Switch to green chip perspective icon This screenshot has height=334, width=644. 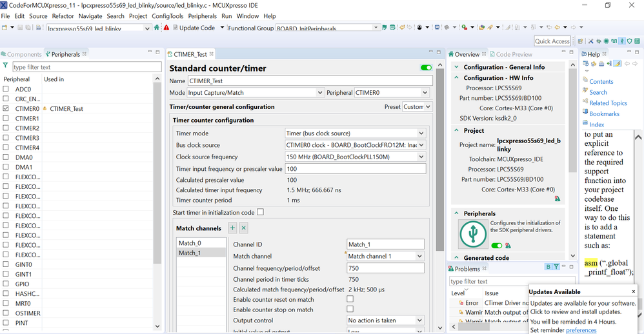click(606, 41)
